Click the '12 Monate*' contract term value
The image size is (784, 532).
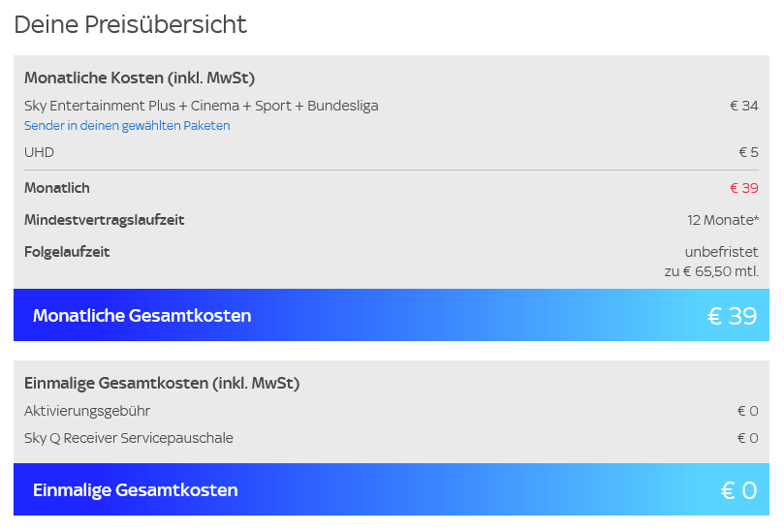pyautogui.click(x=723, y=220)
